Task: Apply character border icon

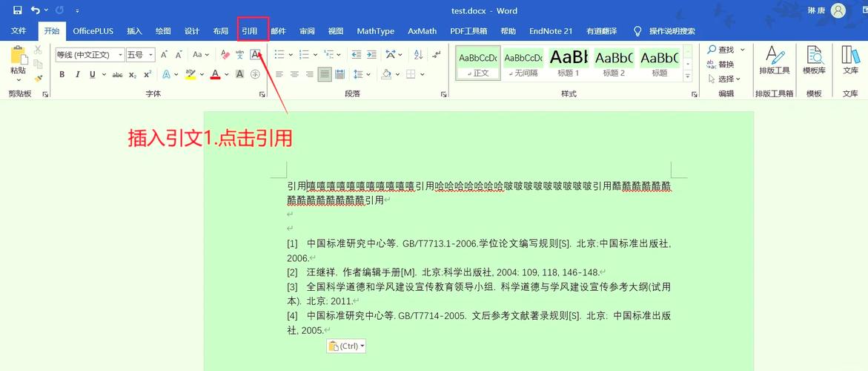Action: pos(255,54)
